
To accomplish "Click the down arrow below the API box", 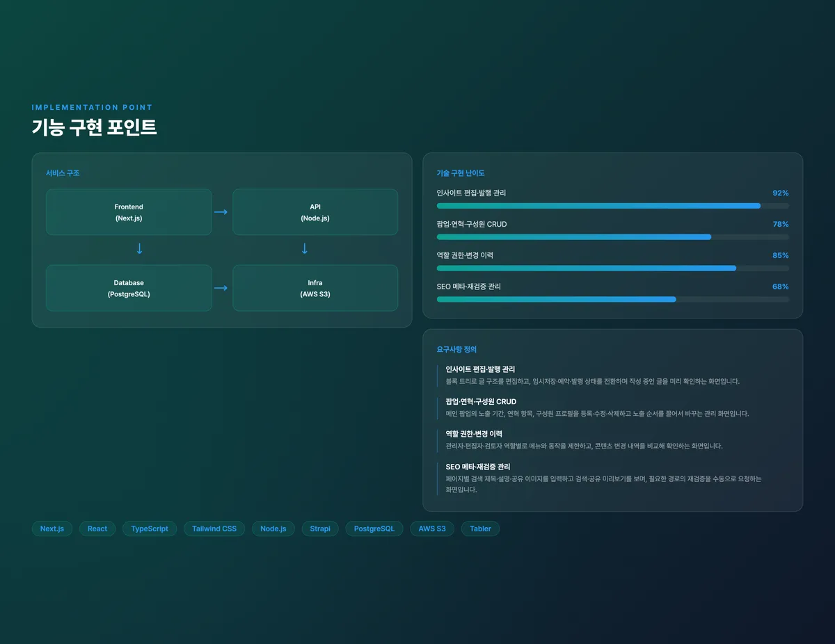I will click(x=304, y=248).
